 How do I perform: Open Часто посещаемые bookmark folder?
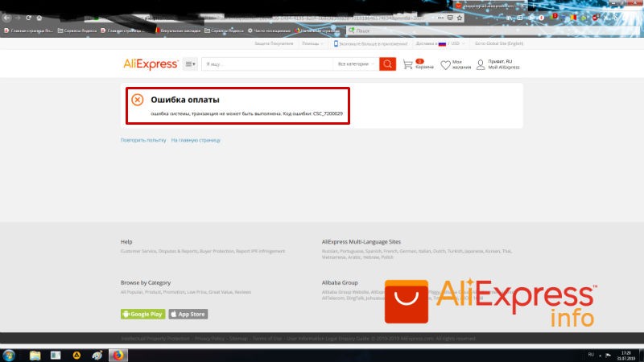click(269, 31)
